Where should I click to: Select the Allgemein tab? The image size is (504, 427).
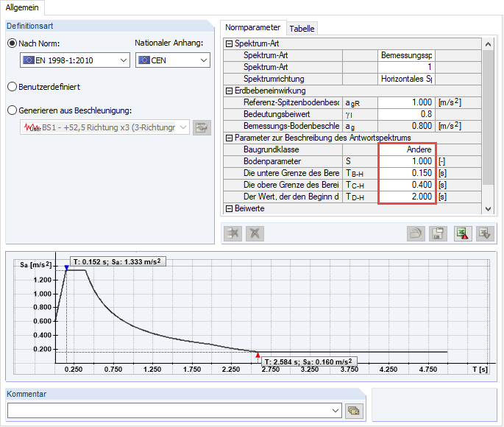(22, 7)
